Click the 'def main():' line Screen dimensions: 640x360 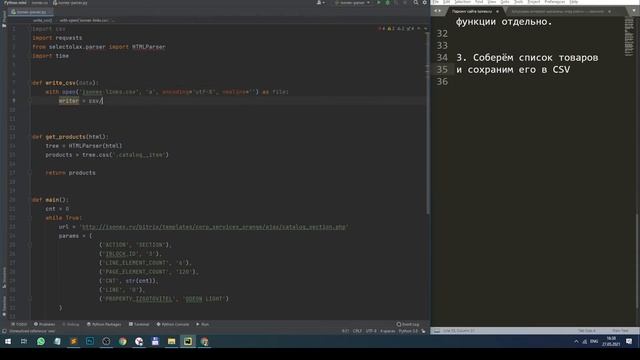point(50,200)
